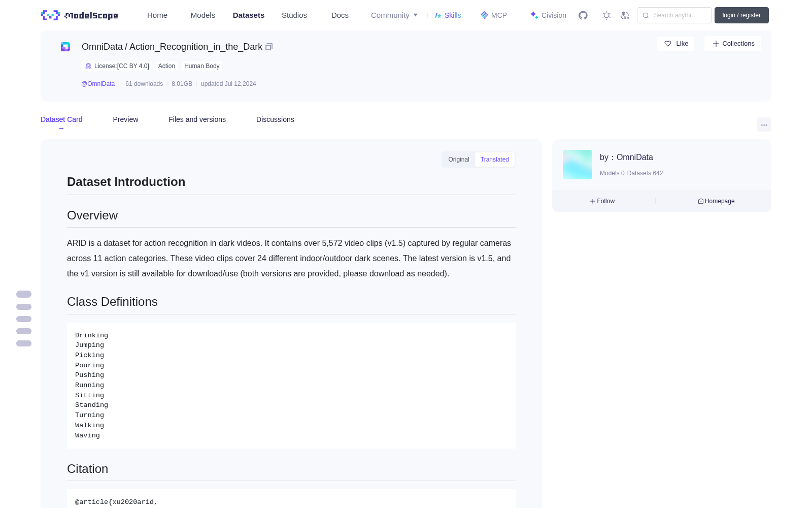Show the Original dataset card text
The image size is (812, 508).
459,160
